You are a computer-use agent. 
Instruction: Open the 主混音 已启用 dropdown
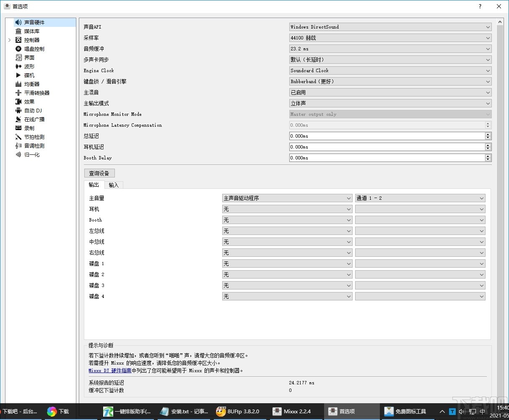click(x=390, y=92)
